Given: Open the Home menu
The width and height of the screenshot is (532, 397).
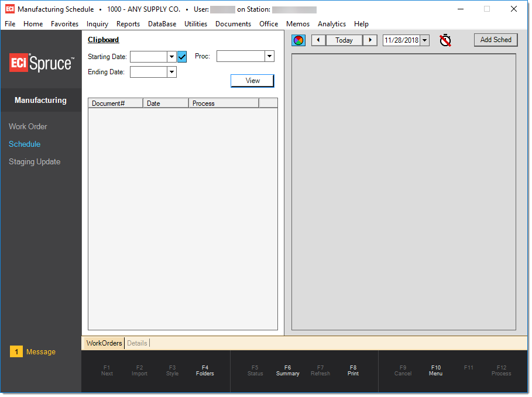Looking at the screenshot, I should (x=33, y=24).
